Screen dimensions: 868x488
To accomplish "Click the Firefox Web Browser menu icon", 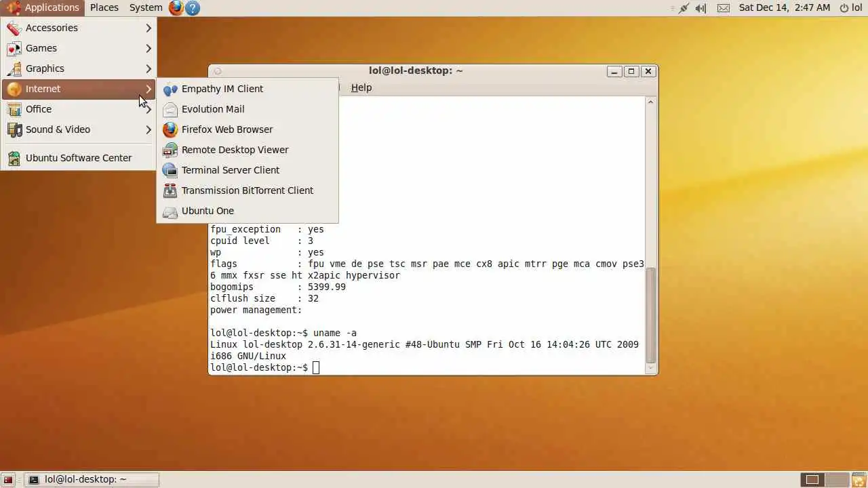I will (x=170, y=129).
